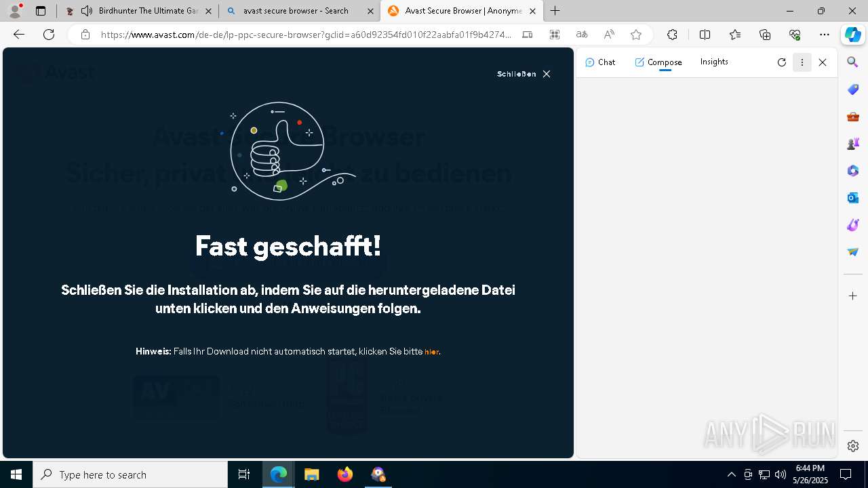Image resolution: width=868 pixels, height=488 pixels.
Task: Start Read aloud from address bar
Action: click(609, 35)
